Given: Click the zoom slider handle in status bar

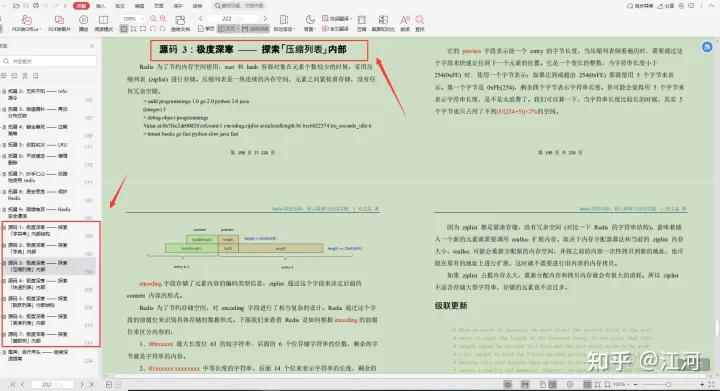Looking at the screenshot, I should (x=669, y=385).
